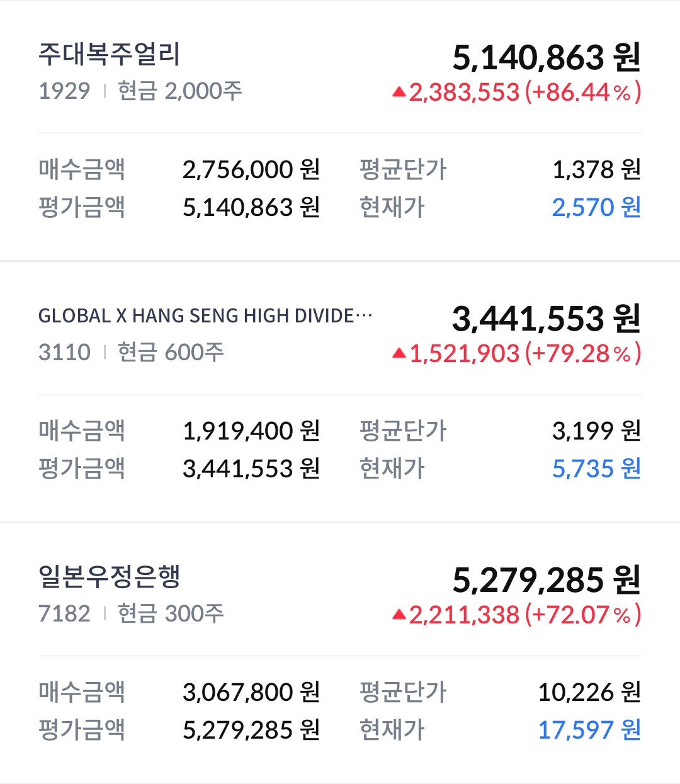Tap the 현금 300주 quantity label
This screenshot has width=680, height=784.
171,613
